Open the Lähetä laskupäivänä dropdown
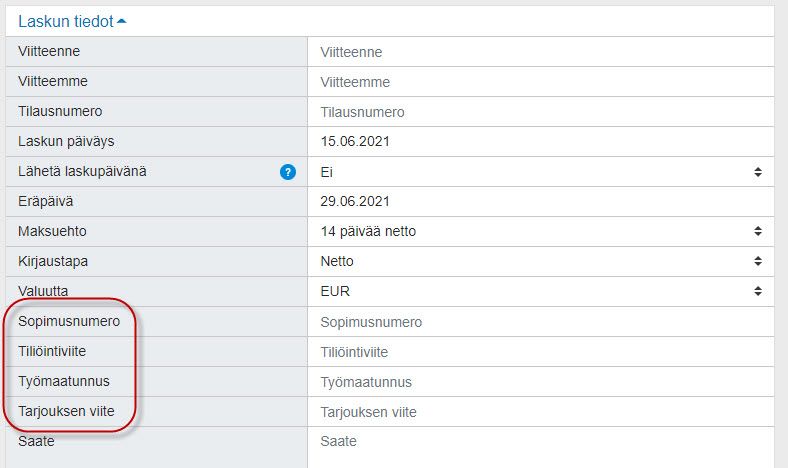Screen dimensions: 788x468 click(540, 172)
